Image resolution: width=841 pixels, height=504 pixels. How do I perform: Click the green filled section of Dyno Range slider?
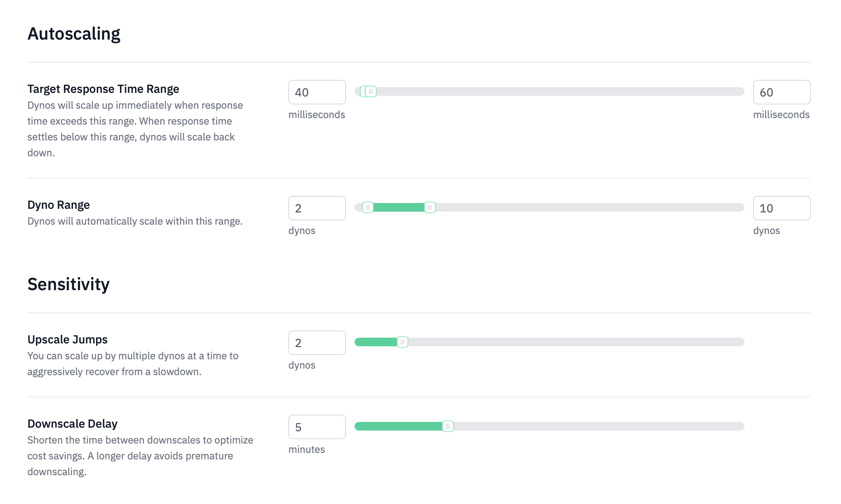(x=399, y=207)
